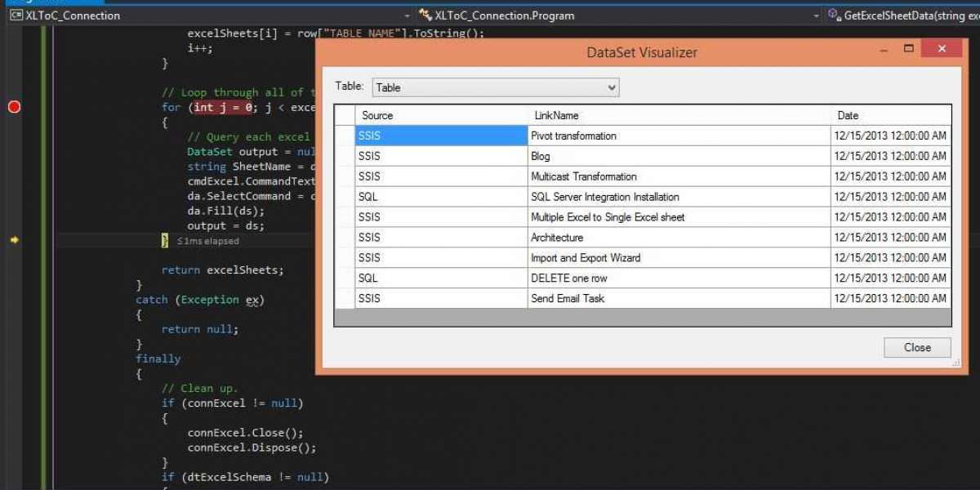
Task: Click the ≤1ms elapsed perf tip
Action: [x=208, y=241]
